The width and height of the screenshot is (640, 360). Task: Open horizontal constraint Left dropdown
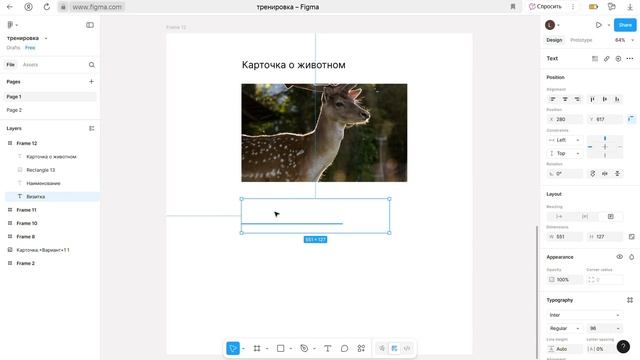(x=565, y=140)
